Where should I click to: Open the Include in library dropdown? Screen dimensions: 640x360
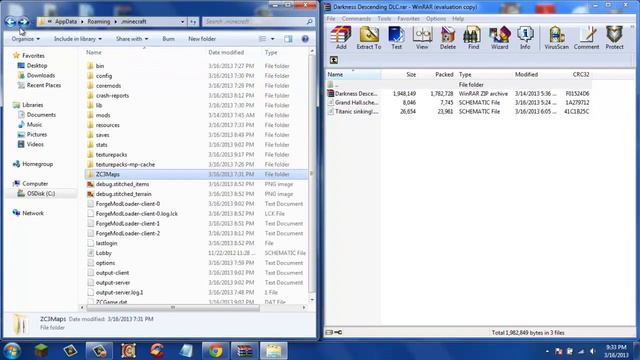pyautogui.click(x=78, y=39)
